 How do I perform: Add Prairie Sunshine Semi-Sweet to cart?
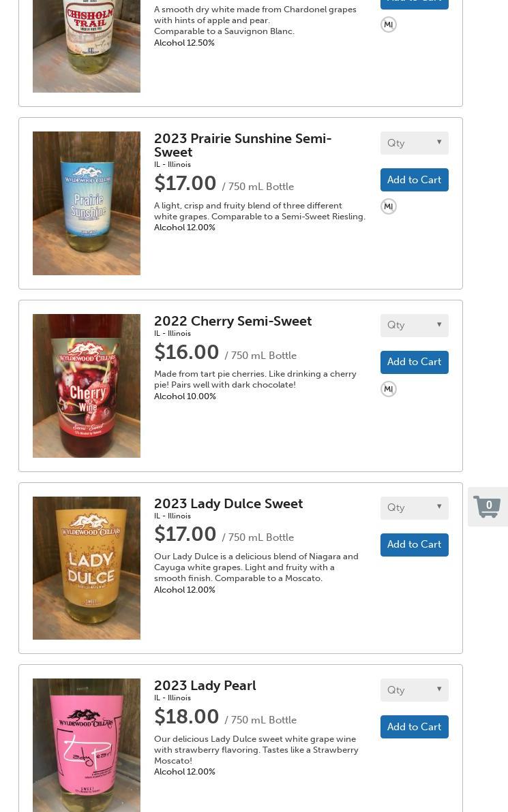414,180
